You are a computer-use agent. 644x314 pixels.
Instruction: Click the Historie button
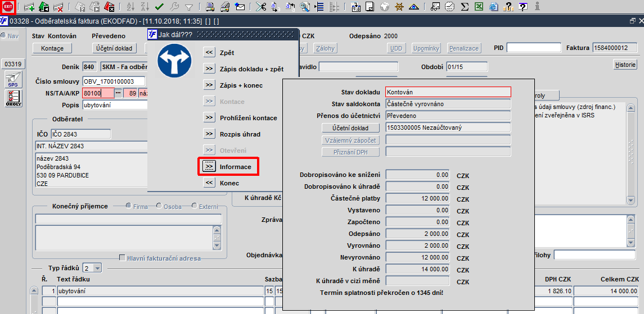tap(625, 65)
